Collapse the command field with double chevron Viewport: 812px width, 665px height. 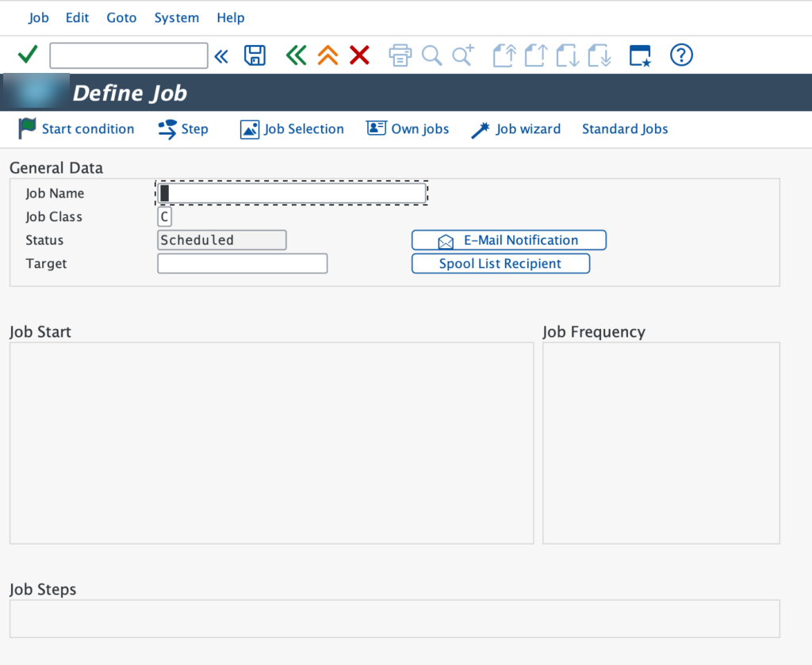(222, 55)
